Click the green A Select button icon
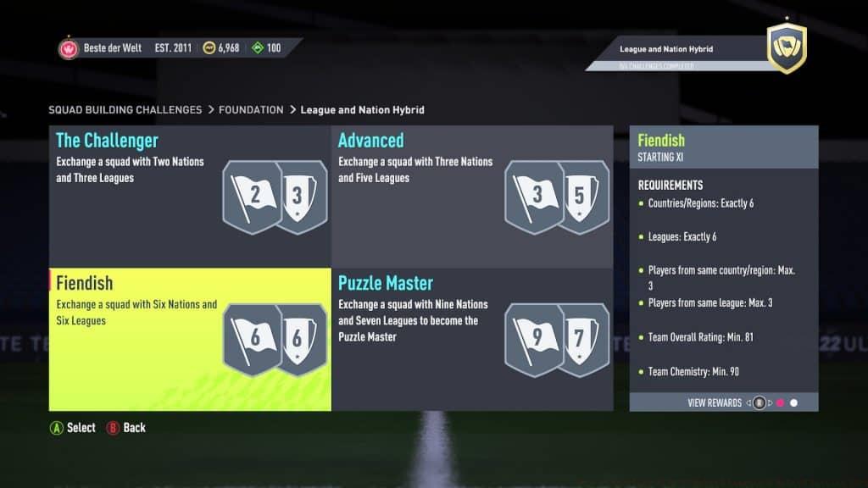This screenshot has height=488, width=868. [x=57, y=428]
